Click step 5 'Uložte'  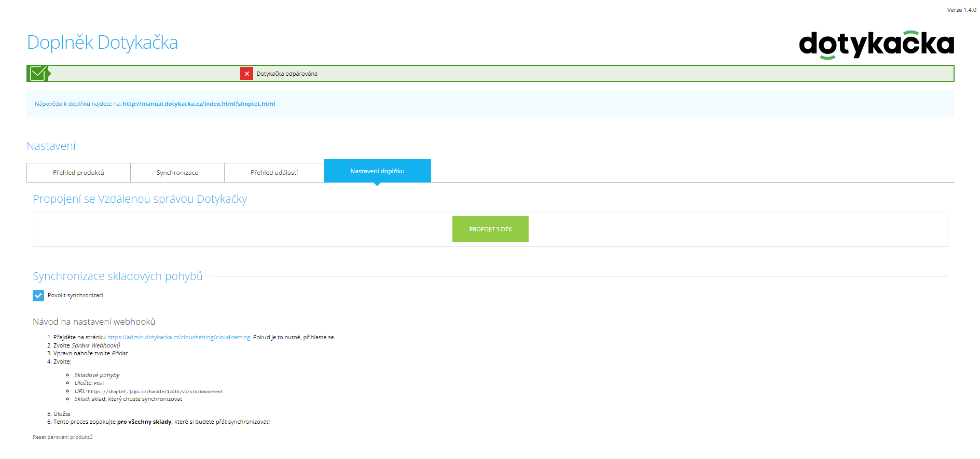tap(62, 414)
